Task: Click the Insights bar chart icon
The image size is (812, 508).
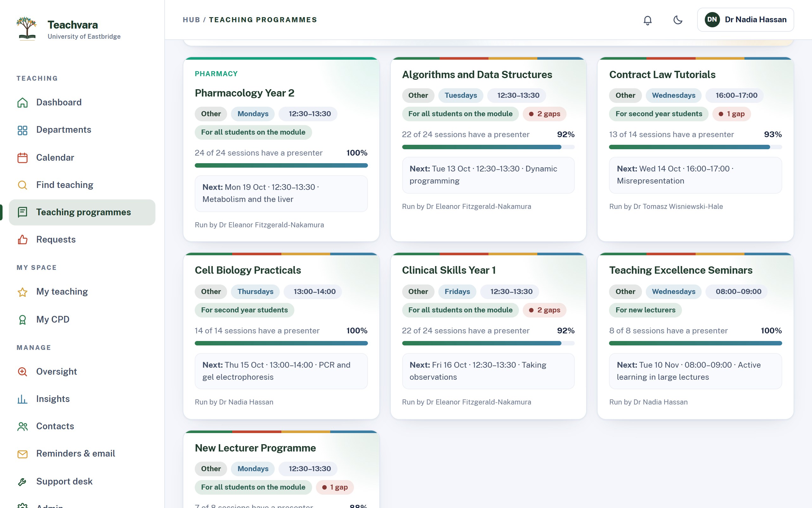Action: [x=23, y=399]
